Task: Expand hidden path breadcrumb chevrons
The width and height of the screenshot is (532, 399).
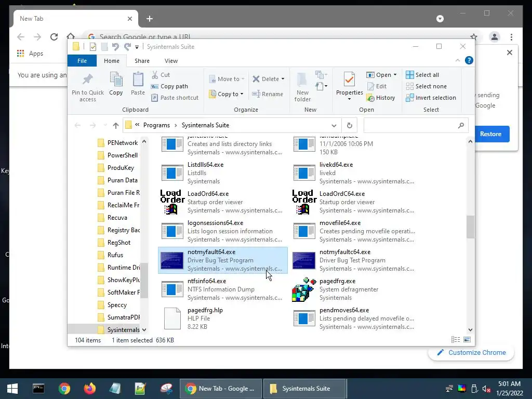Action: [137, 125]
